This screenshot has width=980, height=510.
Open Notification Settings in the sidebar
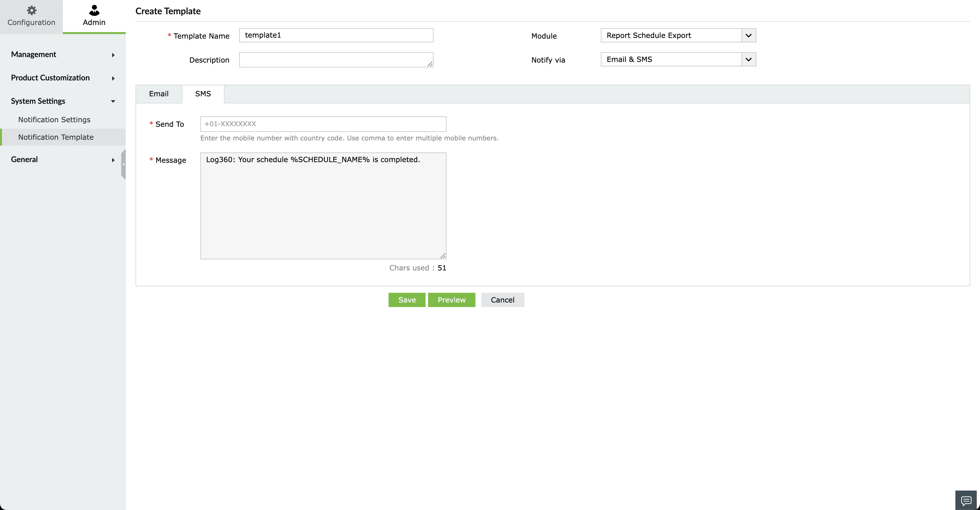pos(54,120)
